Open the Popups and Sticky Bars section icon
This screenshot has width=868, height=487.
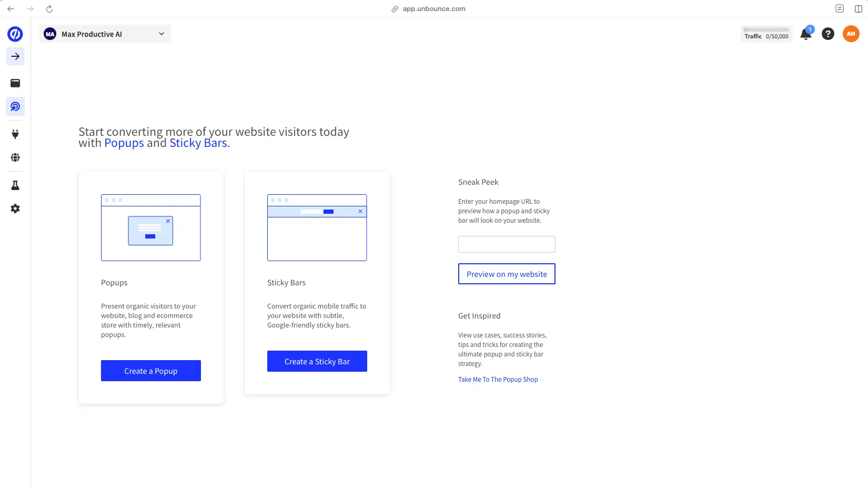[15, 106]
